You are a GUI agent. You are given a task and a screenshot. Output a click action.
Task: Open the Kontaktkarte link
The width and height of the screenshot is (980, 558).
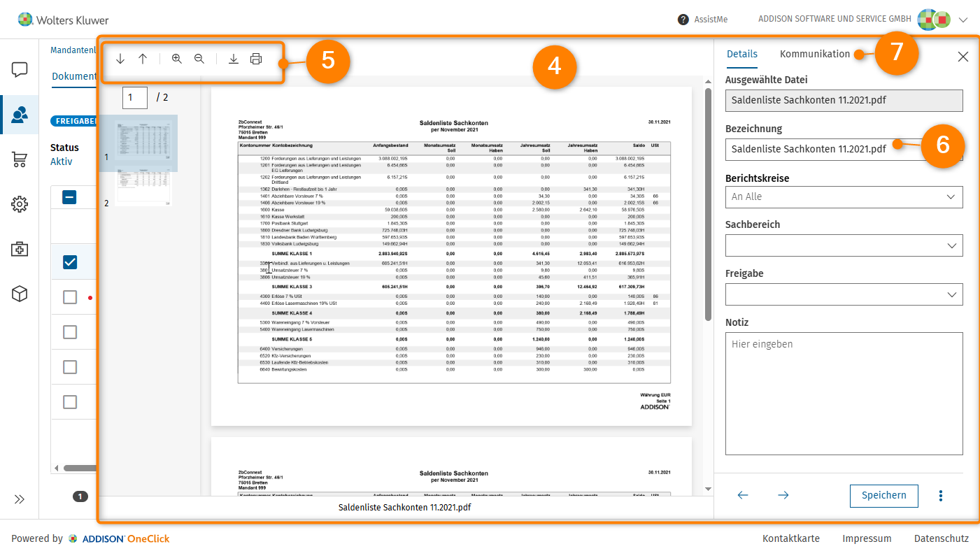pos(791,538)
